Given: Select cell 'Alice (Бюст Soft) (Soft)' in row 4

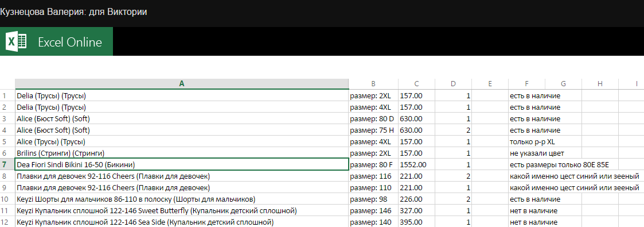Looking at the screenshot, I should pyautogui.click(x=182, y=130).
